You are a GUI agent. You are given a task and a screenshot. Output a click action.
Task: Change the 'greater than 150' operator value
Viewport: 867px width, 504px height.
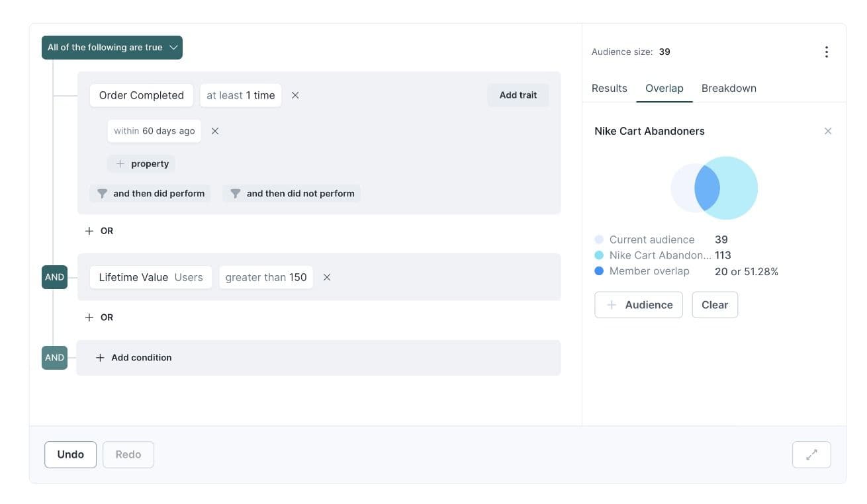click(266, 277)
